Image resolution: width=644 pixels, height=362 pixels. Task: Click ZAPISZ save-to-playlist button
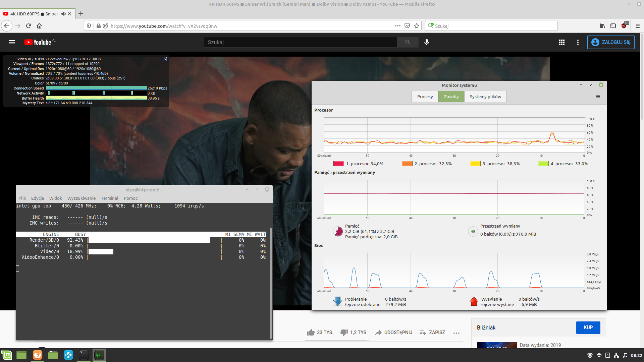(x=432, y=333)
